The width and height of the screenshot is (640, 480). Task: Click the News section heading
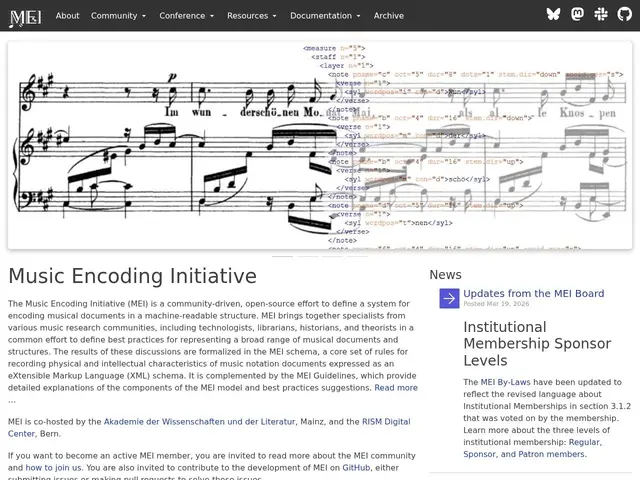click(x=445, y=275)
